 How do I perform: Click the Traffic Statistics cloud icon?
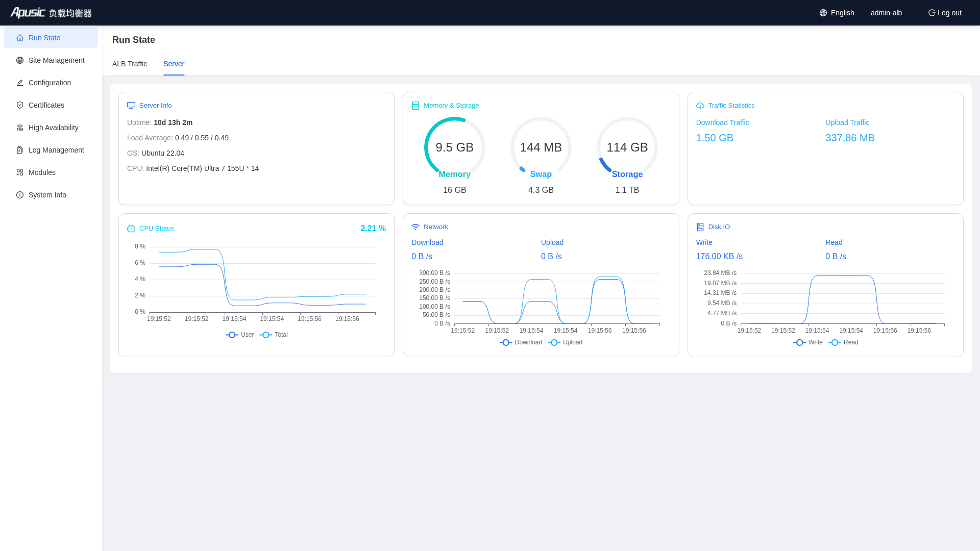(700, 106)
